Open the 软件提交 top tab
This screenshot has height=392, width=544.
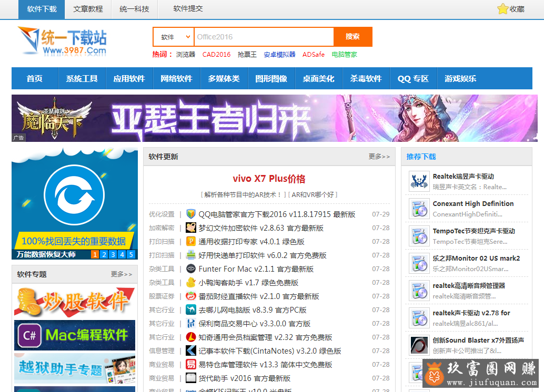pos(188,8)
